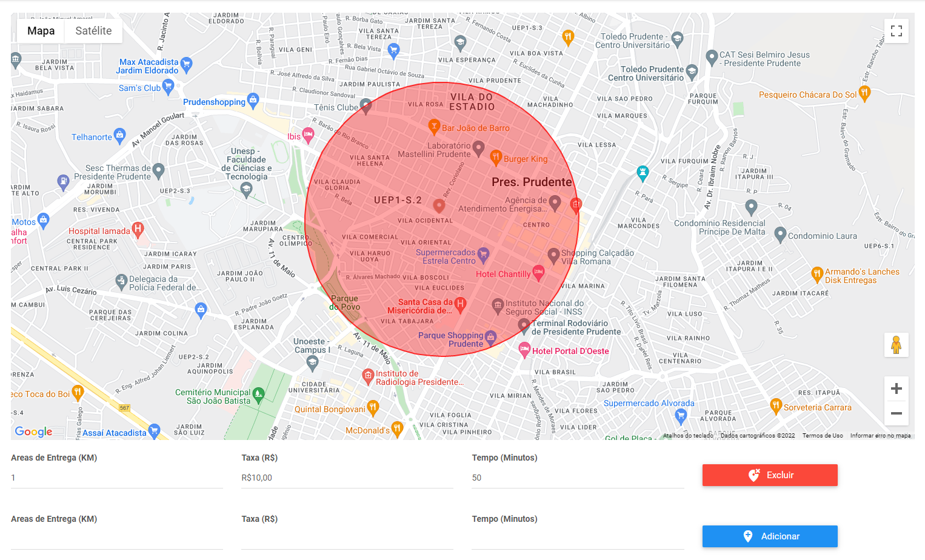Click the Supermercados Estrela Centro cart marker
The image size is (925, 560).
pyautogui.click(x=483, y=255)
